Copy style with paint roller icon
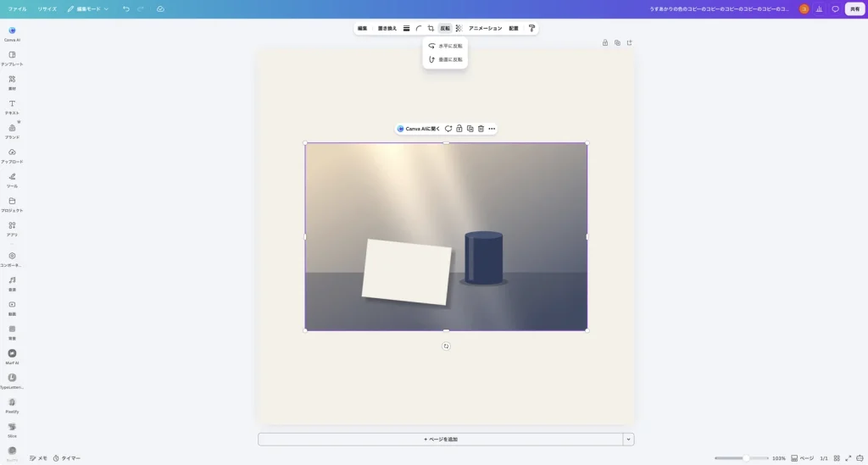 pos(531,28)
